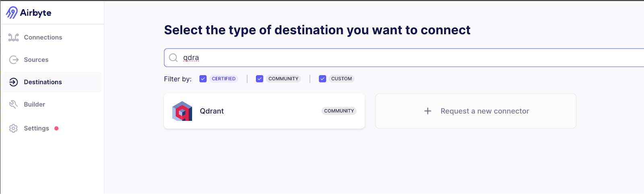Image resolution: width=644 pixels, height=194 pixels.
Task: Open Connections via its sidebar icon
Action: click(13, 37)
